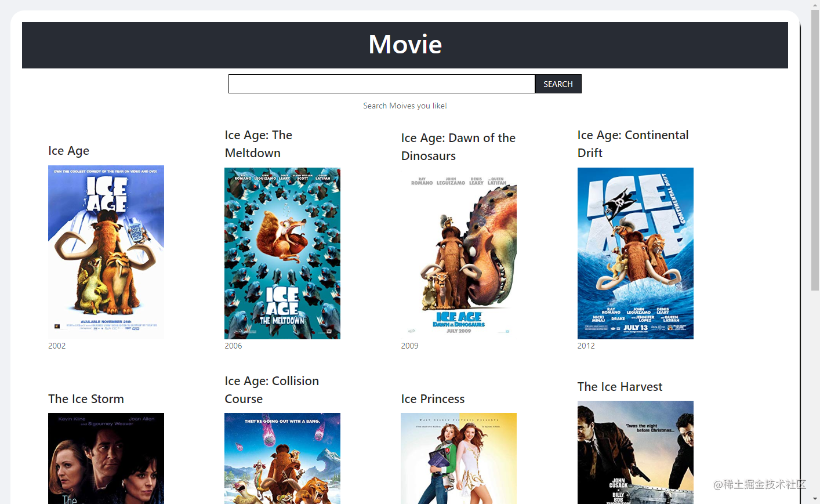Image resolution: width=820 pixels, height=504 pixels.
Task: Click 'Ice Princess' title text
Action: (x=433, y=399)
